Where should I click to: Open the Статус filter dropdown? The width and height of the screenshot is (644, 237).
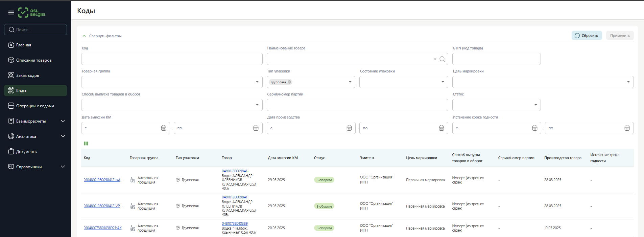tap(496, 105)
